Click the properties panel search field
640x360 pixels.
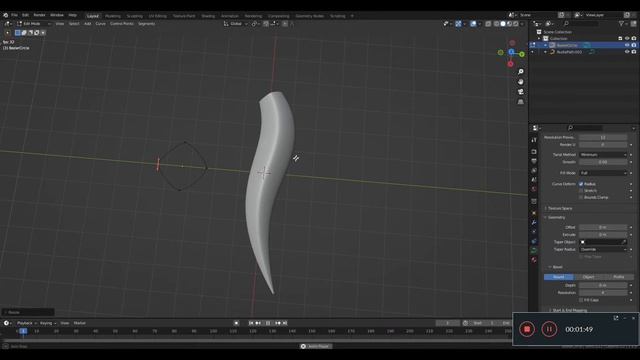click(586, 128)
